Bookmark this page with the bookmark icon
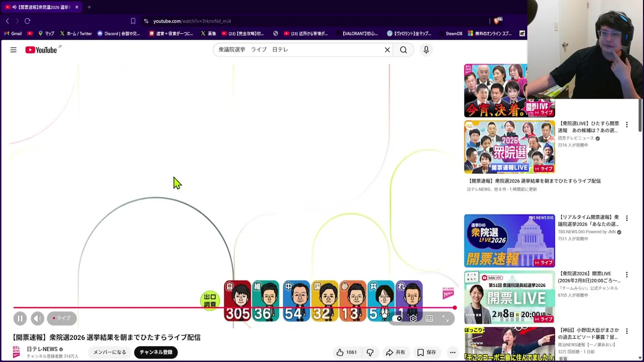This screenshot has width=644, height=362. (133, 21)
